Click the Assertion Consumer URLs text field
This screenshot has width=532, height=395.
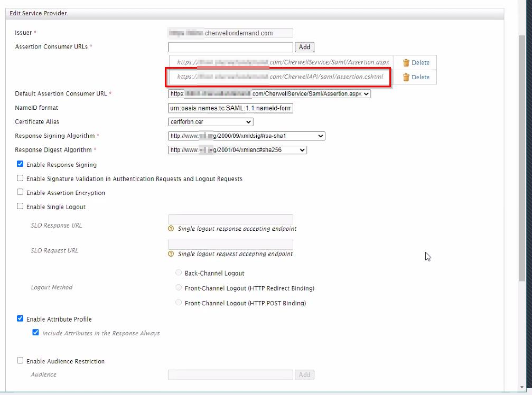(230, 47)
